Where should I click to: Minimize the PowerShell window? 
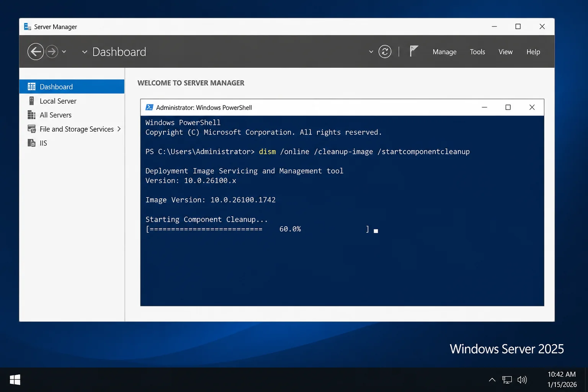[x=484, y=107]
